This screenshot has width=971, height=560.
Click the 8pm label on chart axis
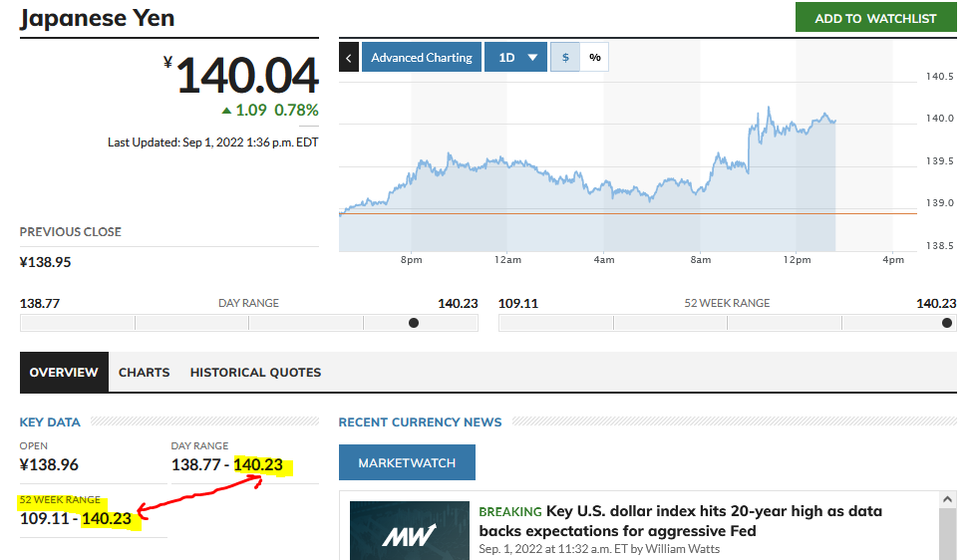coord(411,260)
